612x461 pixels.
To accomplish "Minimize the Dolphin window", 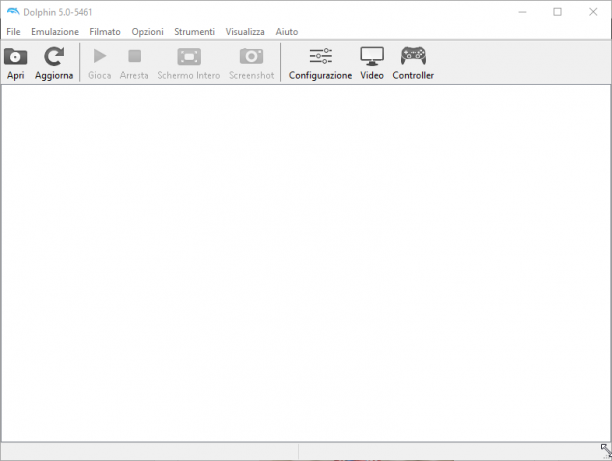I will click(x=522, y=12).
